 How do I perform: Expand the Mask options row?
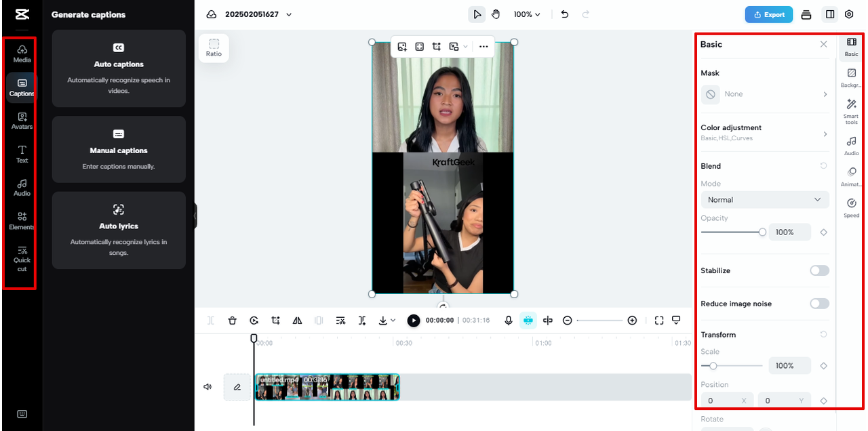(x=764, y=94)
